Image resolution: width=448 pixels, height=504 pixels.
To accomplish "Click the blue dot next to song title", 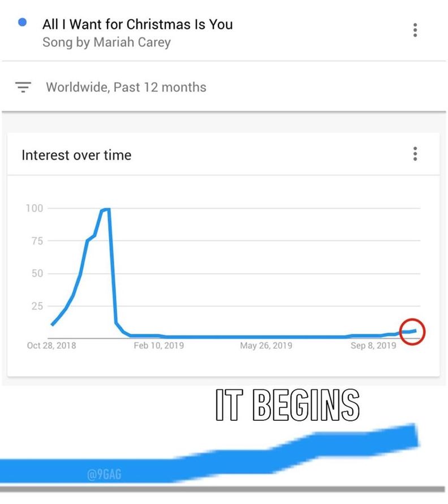I will 22,22.
